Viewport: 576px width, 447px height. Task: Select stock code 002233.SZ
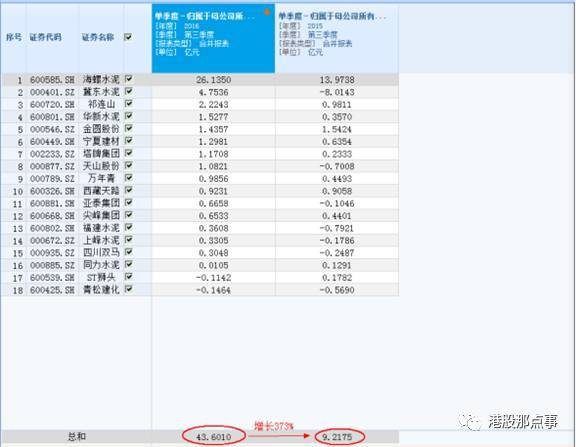pyautogui.click(x=52, y=154)
